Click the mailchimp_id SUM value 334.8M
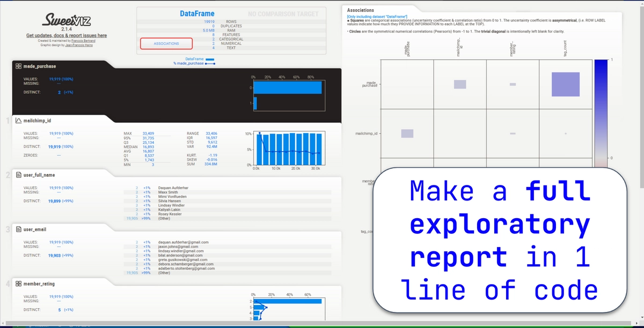 (x=212, y=164)
